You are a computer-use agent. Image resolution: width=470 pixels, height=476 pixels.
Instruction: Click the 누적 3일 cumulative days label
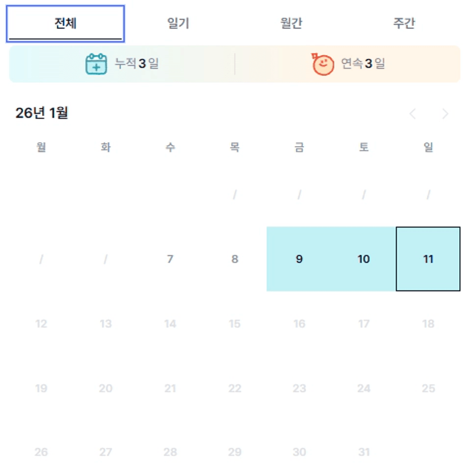tap(137, 64)
